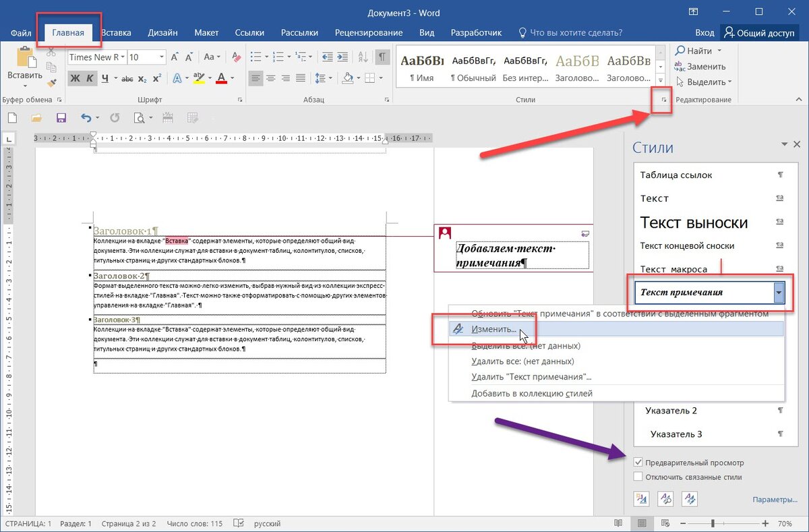Switch to Web Layout view in status bar

coord(666,523)
